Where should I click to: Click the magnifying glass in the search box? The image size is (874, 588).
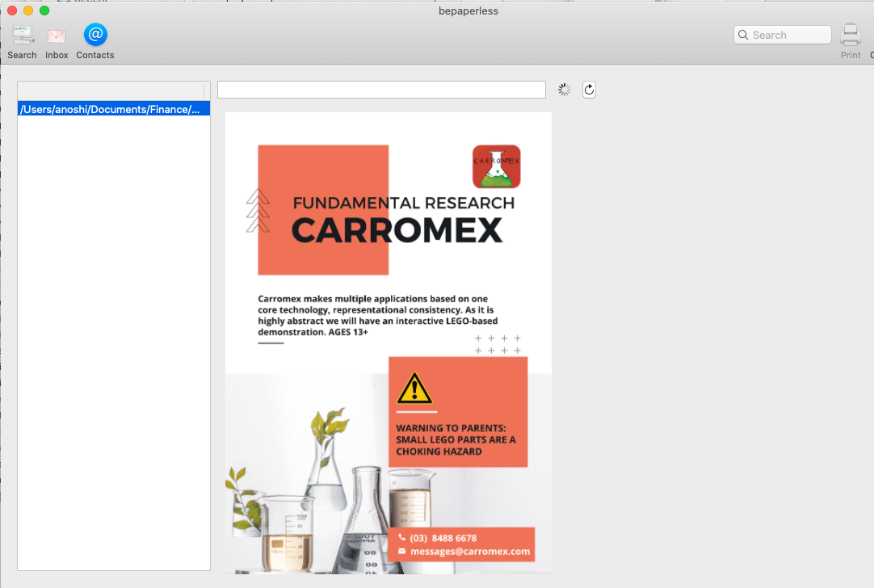coord(744,35)
